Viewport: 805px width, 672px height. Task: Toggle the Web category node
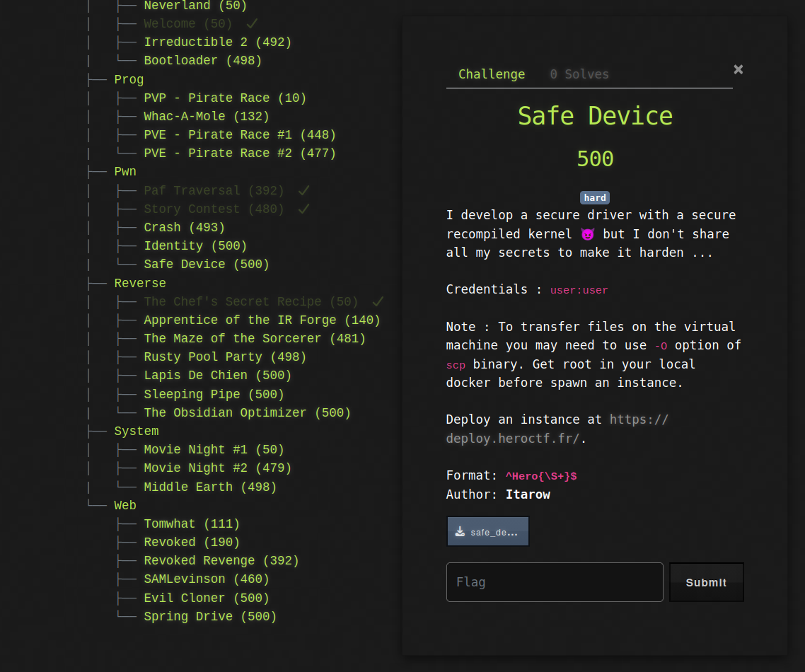pyautogui.click(x=125, y=505)
